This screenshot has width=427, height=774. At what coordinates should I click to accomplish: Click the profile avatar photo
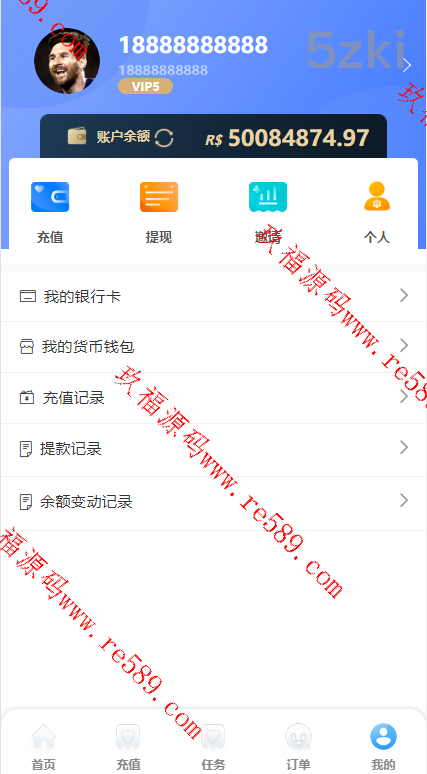click(x=67, y=61)
